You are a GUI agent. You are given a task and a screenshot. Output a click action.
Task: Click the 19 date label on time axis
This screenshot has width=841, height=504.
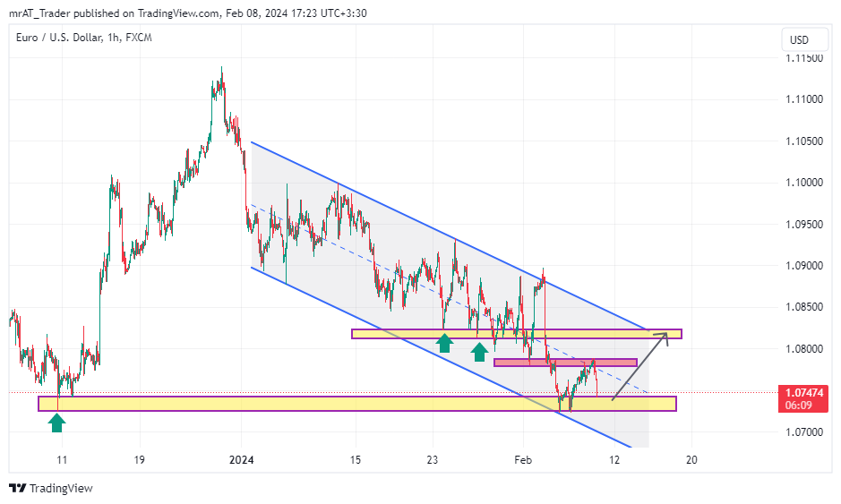click(140, 460)
